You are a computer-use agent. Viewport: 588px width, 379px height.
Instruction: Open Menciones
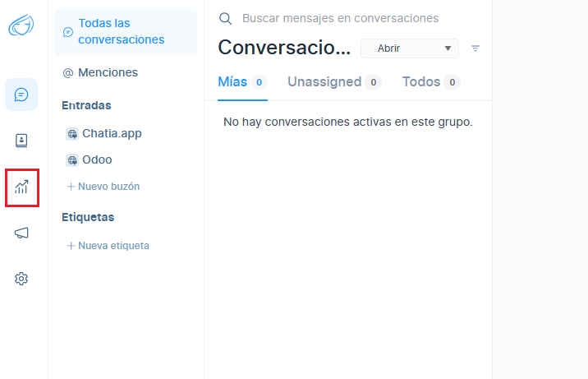[100, 72]
